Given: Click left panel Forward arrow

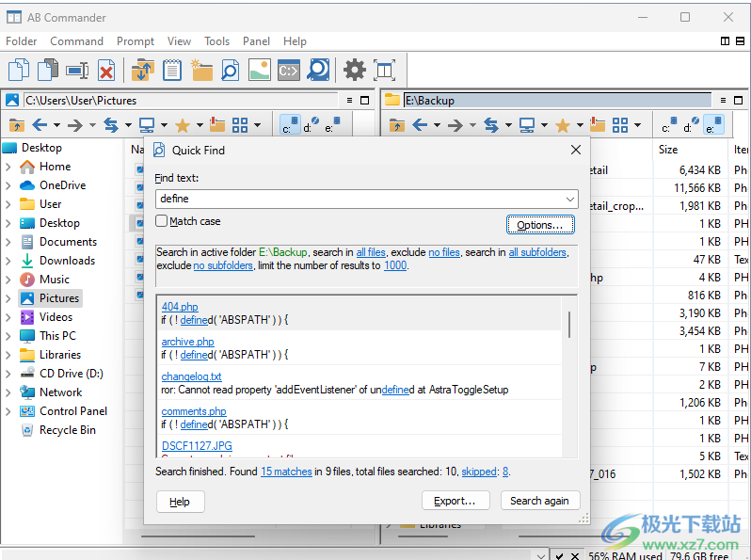Looking at the screenshot, I should tap(75, 125).
